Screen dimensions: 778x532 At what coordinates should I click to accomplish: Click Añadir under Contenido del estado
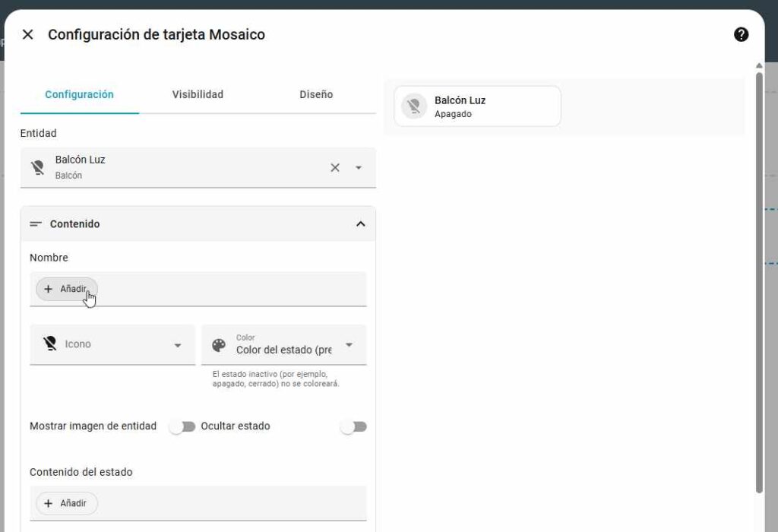click(67, 503)
